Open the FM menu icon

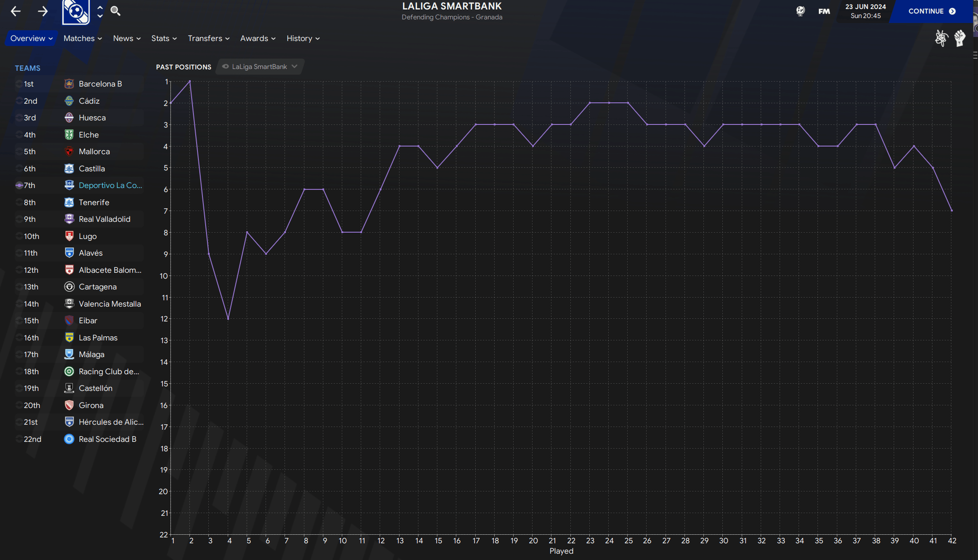[824, 11]
